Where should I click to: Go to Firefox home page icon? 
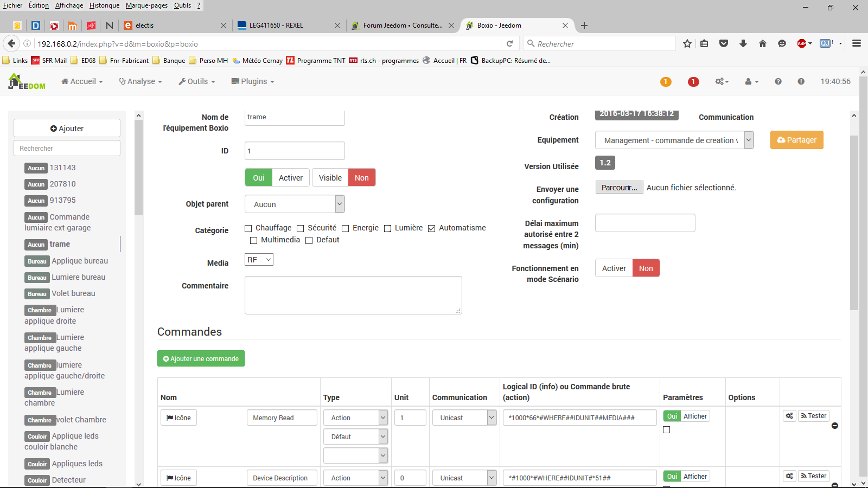click(x=763, y=43)
